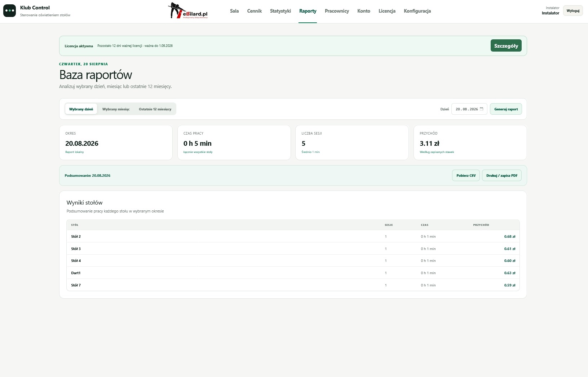Click Podsumowanie: 20.08.2026 text
Viewport: 588px width, 377px height.
point(88,176)
